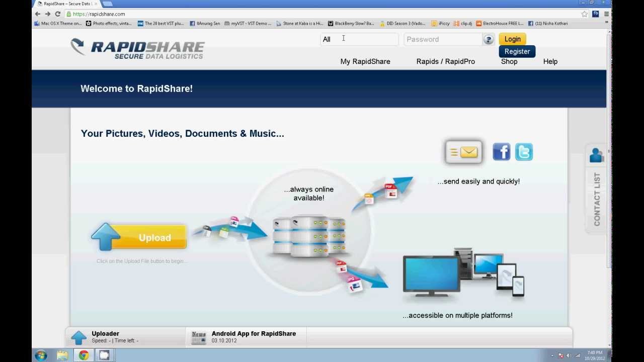Click the Uploader status label

pos(105,333)
